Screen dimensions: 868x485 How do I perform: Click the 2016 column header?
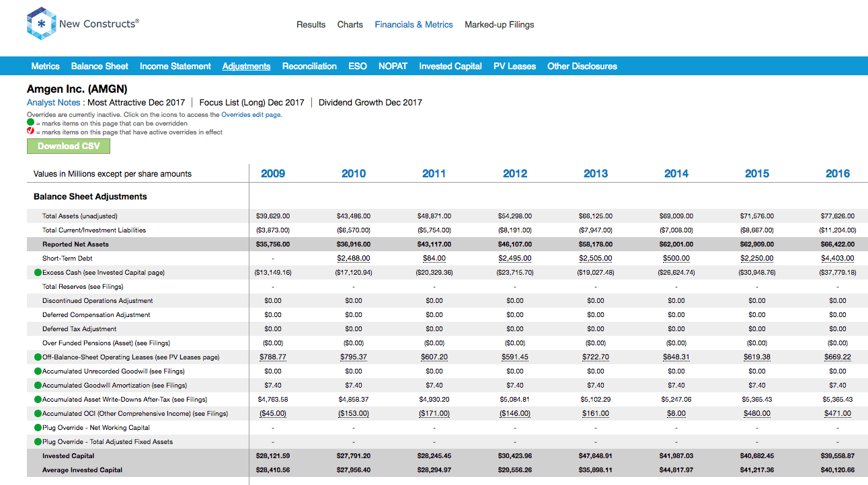(838, 174)
